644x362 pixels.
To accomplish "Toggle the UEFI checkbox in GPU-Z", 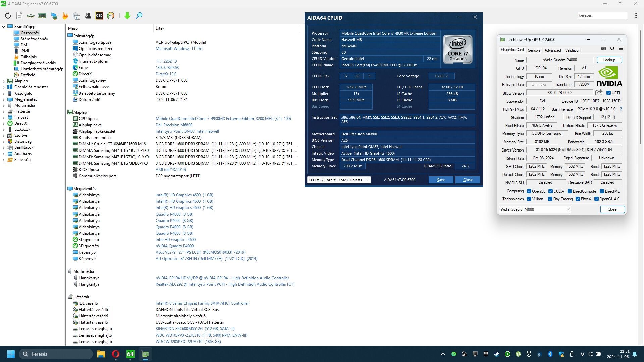I will 608,93.
